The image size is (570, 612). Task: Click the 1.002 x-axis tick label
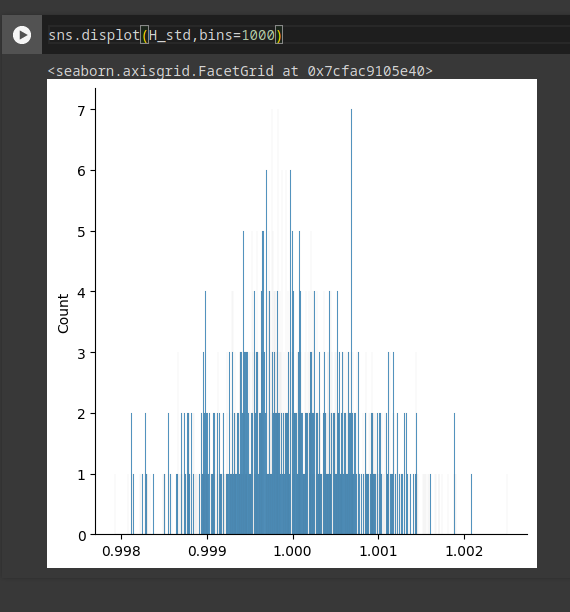point(464,551)
